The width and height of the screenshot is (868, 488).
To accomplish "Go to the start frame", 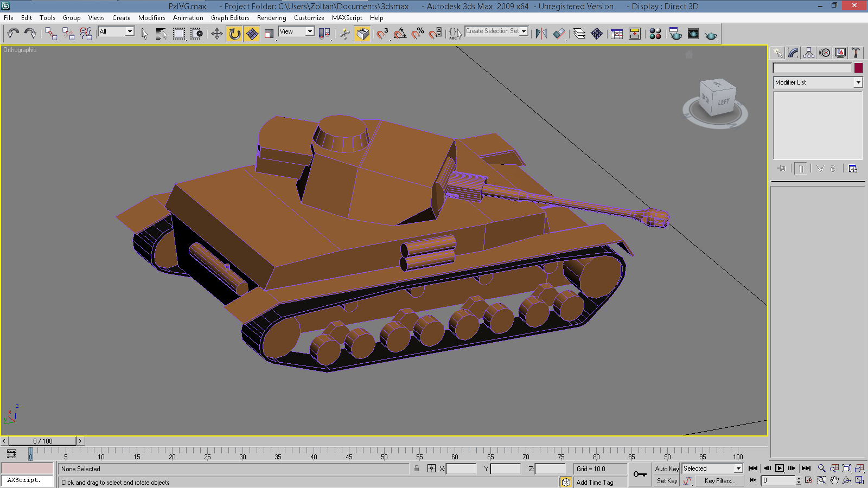I will point(753,468).
